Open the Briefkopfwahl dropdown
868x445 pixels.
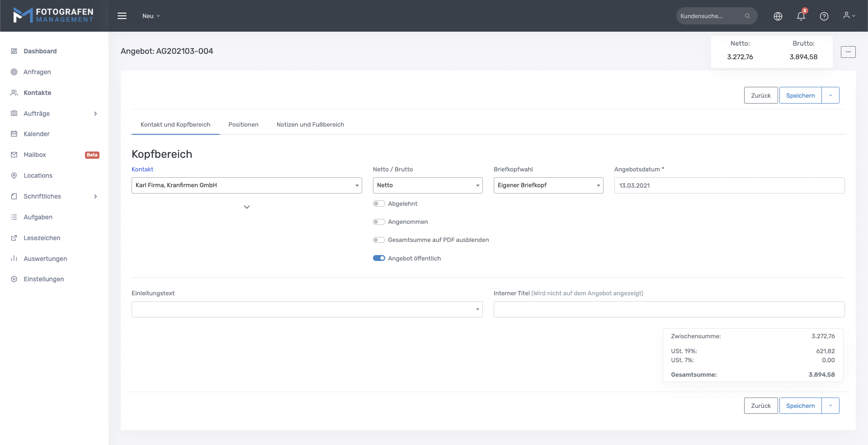(548, 185)
